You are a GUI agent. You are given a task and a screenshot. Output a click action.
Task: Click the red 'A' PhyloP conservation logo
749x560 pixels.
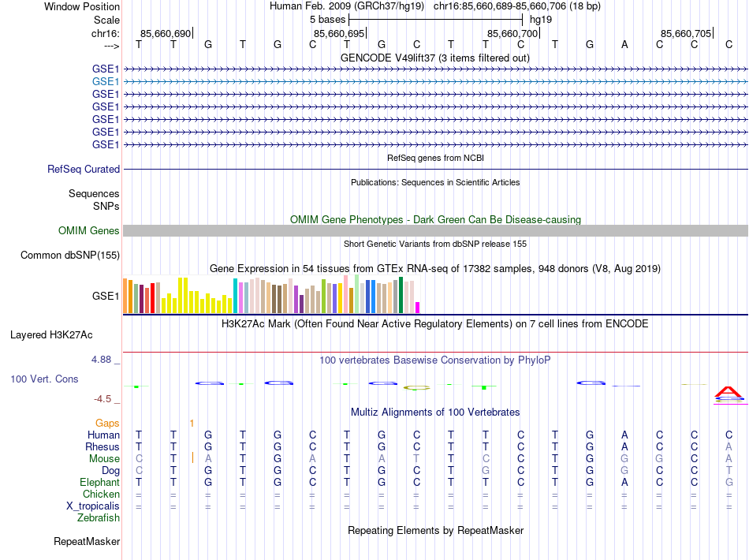pyautogui.click(x=729, y=392)
